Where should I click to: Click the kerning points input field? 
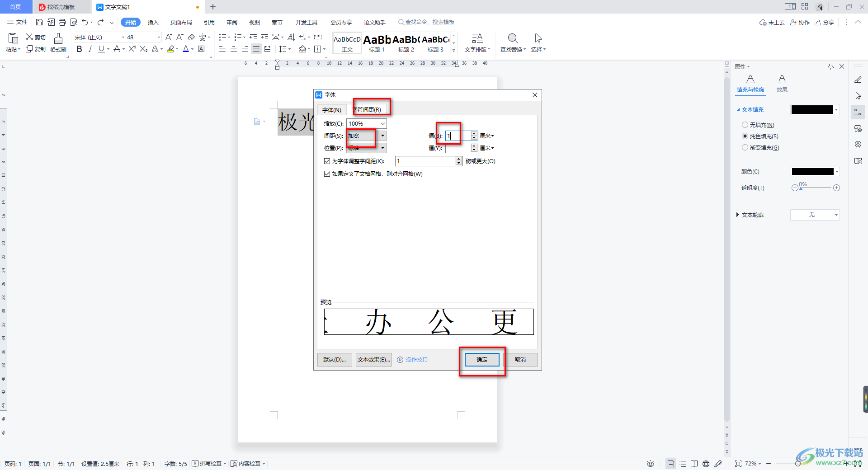coord(425,161)
